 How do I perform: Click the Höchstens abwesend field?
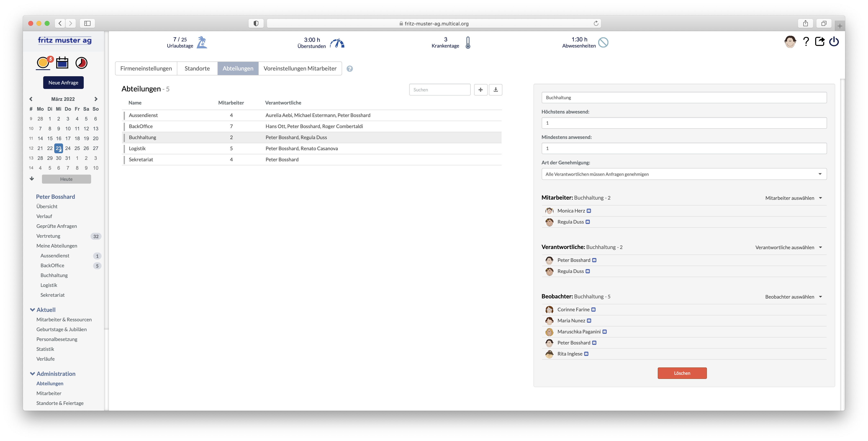click(684, 123)
